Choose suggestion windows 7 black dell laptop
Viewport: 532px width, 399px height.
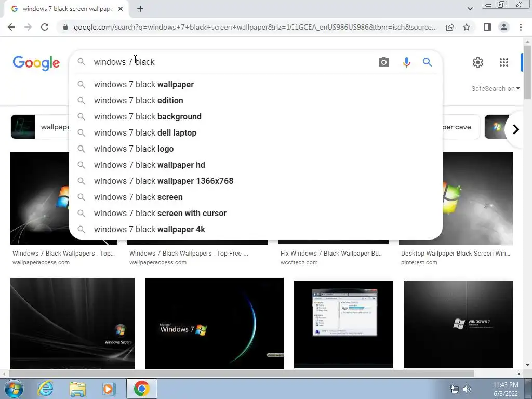point(256,132)
